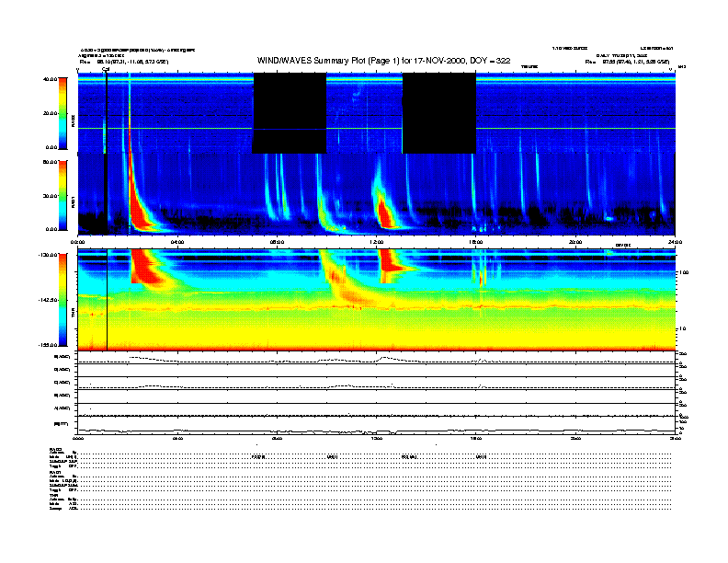Click the 04:00 tick label under RAD1 panel
This screenshot has height=563, width=728.
[177, 242]
